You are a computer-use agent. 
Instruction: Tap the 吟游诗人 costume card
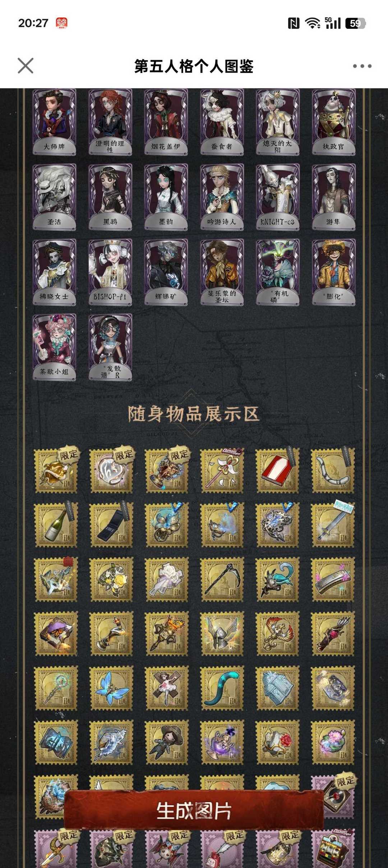click(222, 197)
